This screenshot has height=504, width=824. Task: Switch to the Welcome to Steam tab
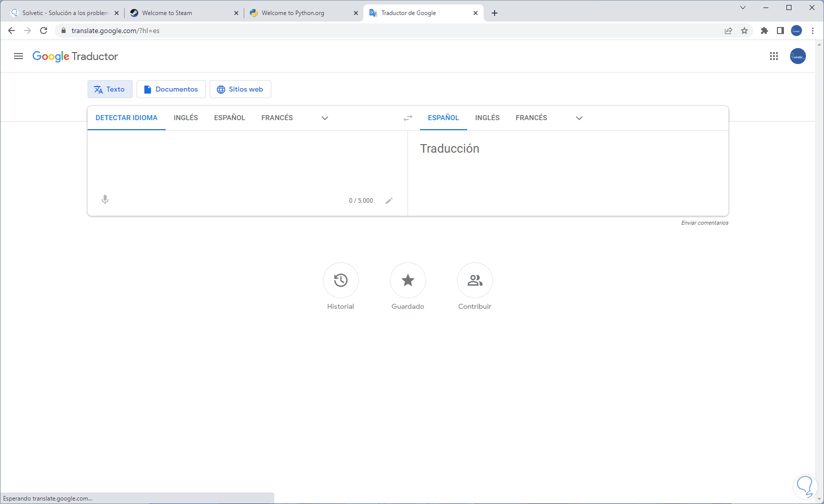(x=184, y=13)
